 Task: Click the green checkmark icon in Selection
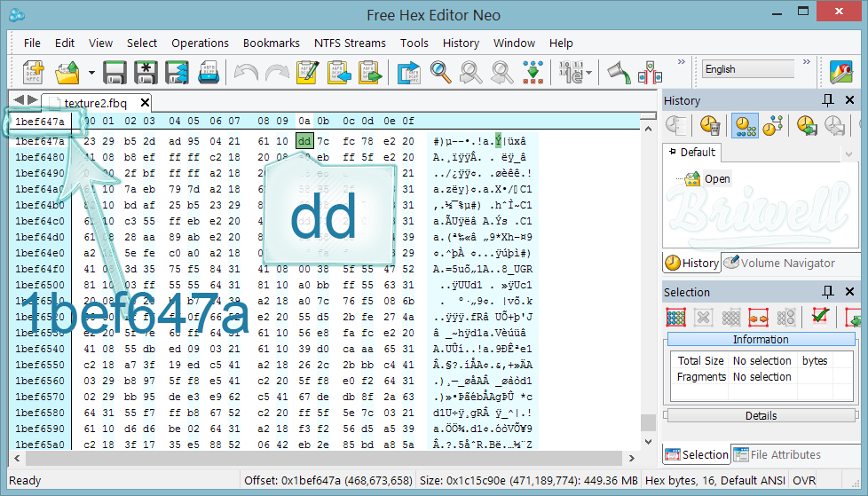(820, 316)
